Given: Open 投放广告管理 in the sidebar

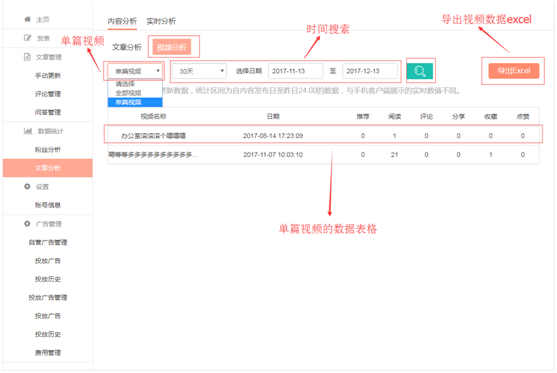Looking at the screenshot, I should click(48, 297).
